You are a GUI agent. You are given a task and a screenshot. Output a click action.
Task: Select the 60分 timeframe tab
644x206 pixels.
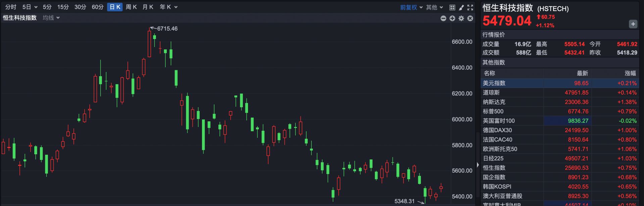point(98,7)
